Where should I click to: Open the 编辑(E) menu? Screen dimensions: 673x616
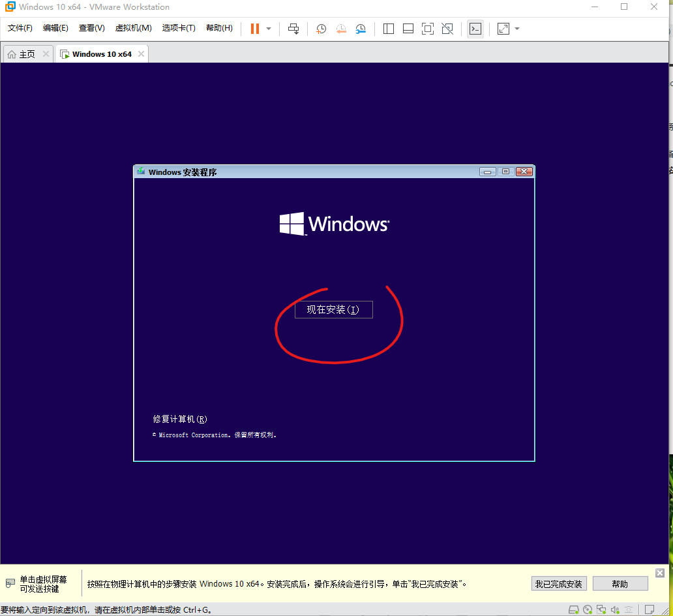[x=56, y=28]
